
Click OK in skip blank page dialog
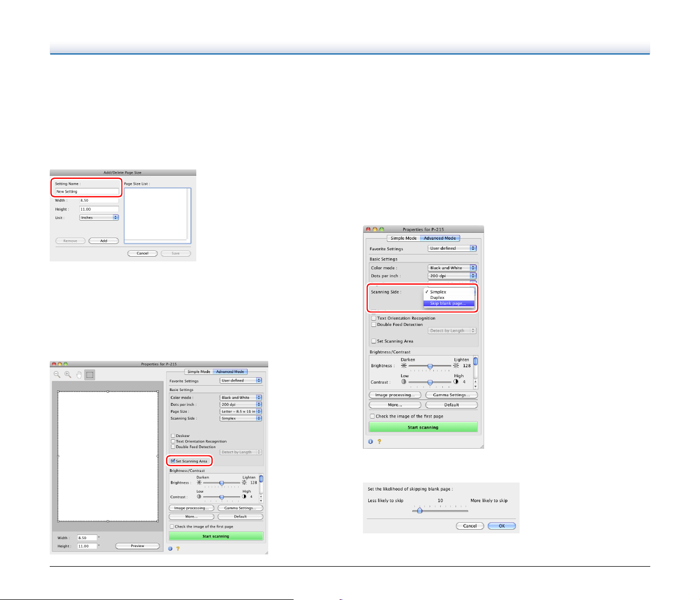pyautogui.click(x=502, y=526)
